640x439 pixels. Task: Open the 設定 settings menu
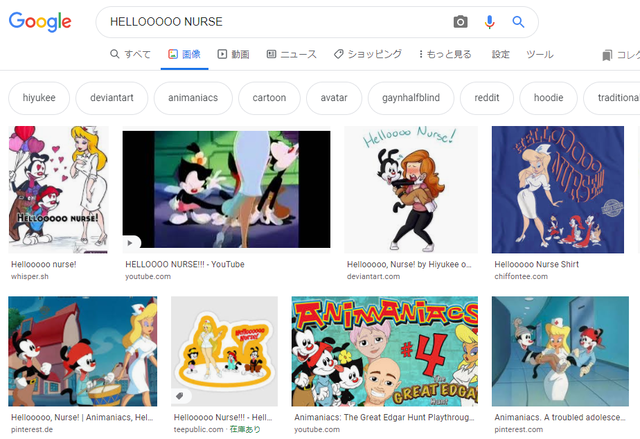coord(500,54)
